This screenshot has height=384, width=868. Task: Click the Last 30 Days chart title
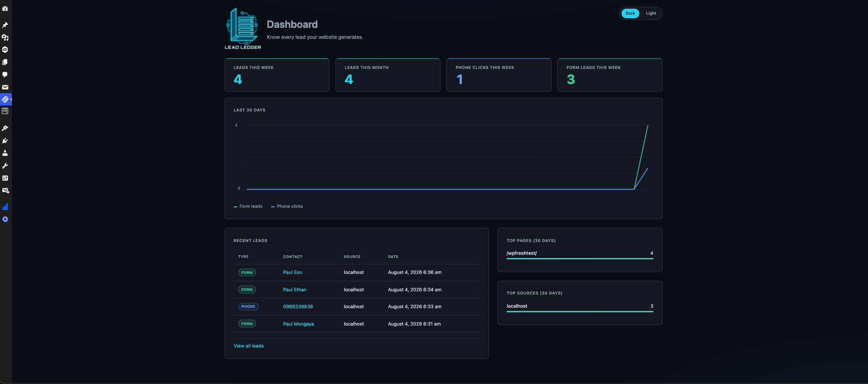tap(249, 110)
